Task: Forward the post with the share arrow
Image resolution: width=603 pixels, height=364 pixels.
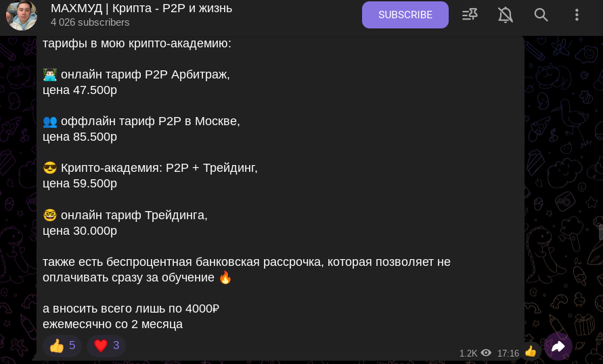Action: [x=558, y=346]
